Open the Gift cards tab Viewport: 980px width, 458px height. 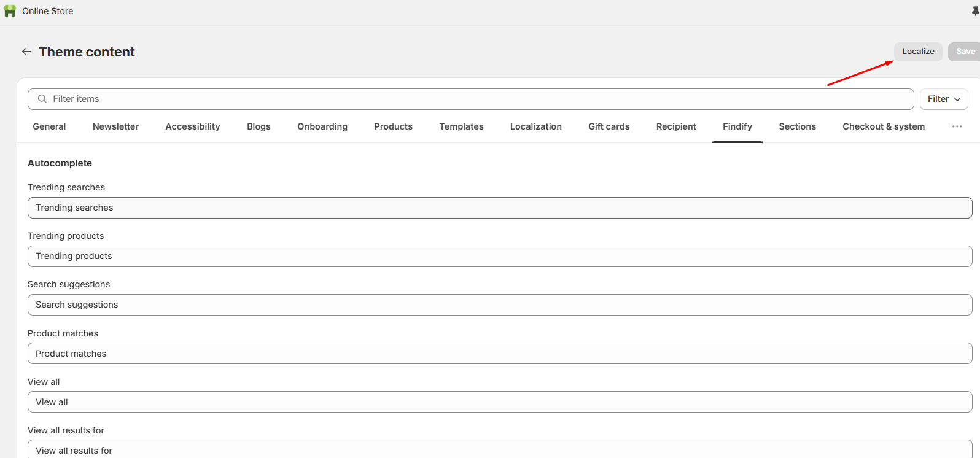(609, 126)
